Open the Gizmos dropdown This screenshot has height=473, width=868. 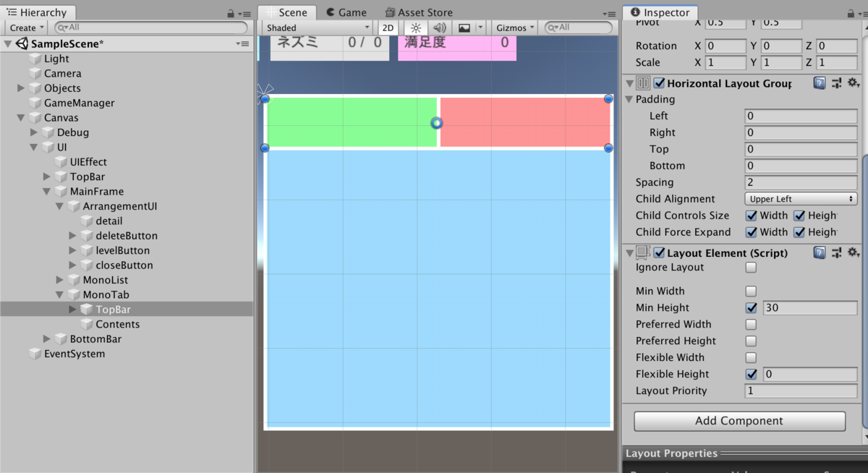point(515,27)
